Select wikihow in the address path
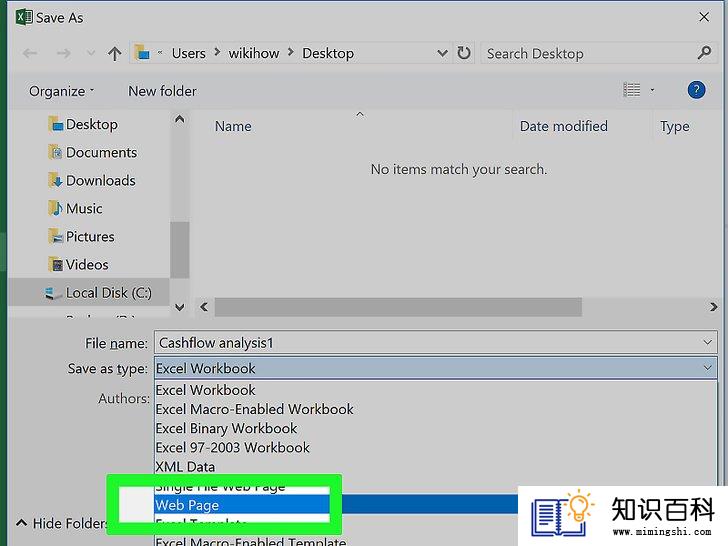The width and height of the screenshot is (728, 546). [x=254, y=53]
